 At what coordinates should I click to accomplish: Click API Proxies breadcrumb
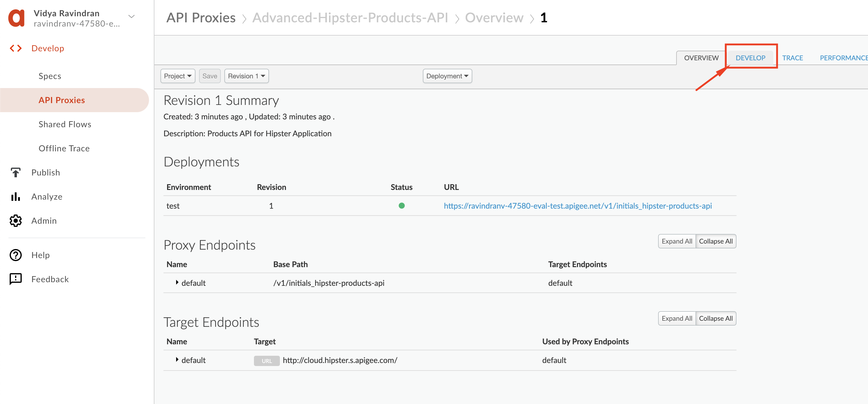point(201,17)
